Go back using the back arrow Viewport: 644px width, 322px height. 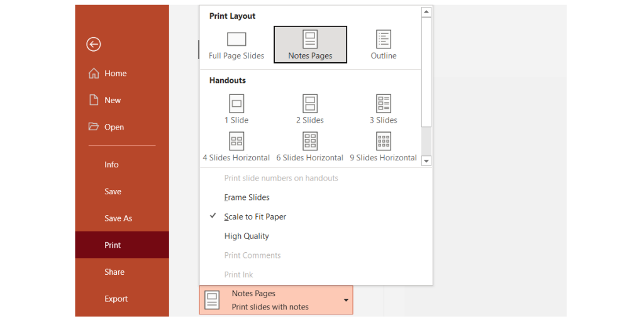click(x=94, y=44)
